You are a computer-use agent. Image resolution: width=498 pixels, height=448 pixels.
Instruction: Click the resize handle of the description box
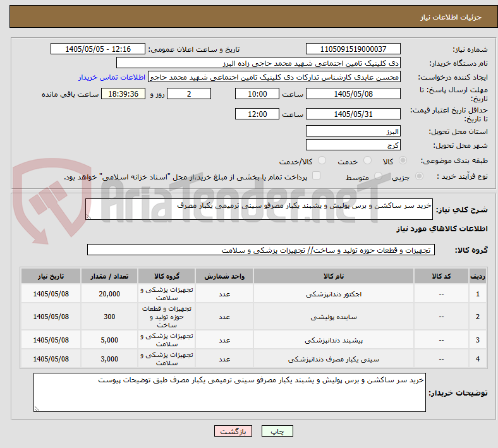pyautogui.click(x=88, y=217)
